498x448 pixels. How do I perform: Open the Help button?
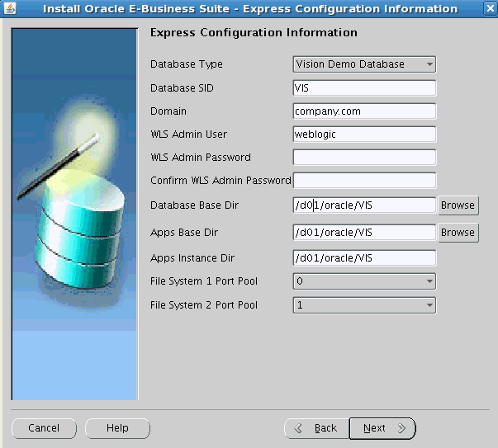coord(117,428)
